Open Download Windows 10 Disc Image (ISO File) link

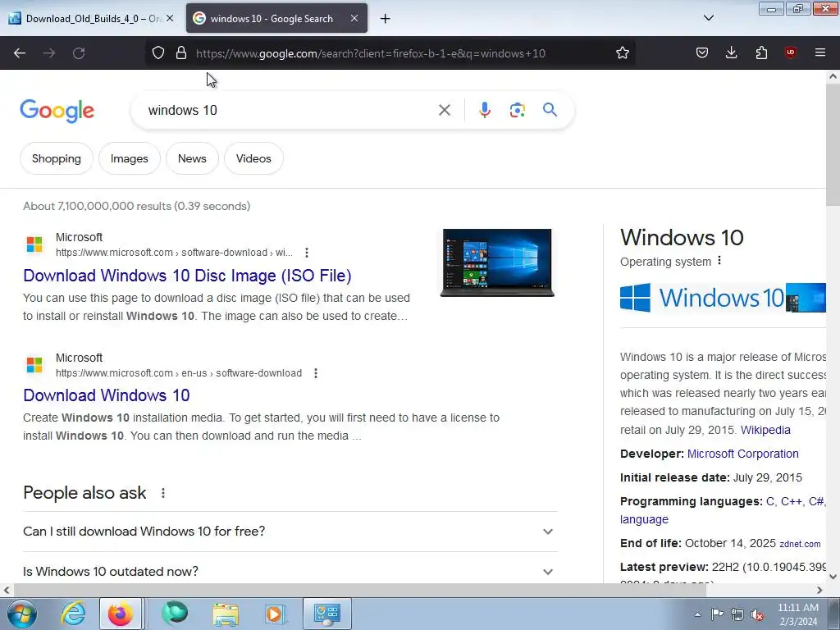click(187, 276)
